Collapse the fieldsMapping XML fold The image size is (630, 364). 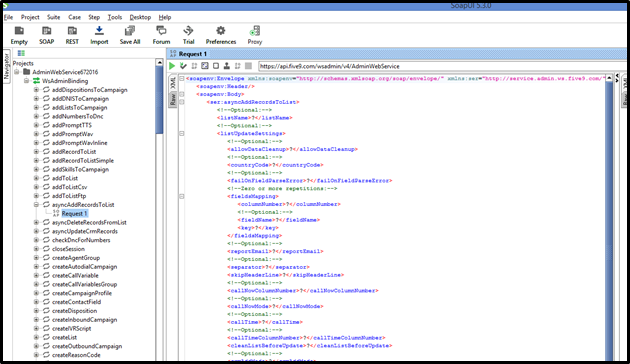(182, 196)
